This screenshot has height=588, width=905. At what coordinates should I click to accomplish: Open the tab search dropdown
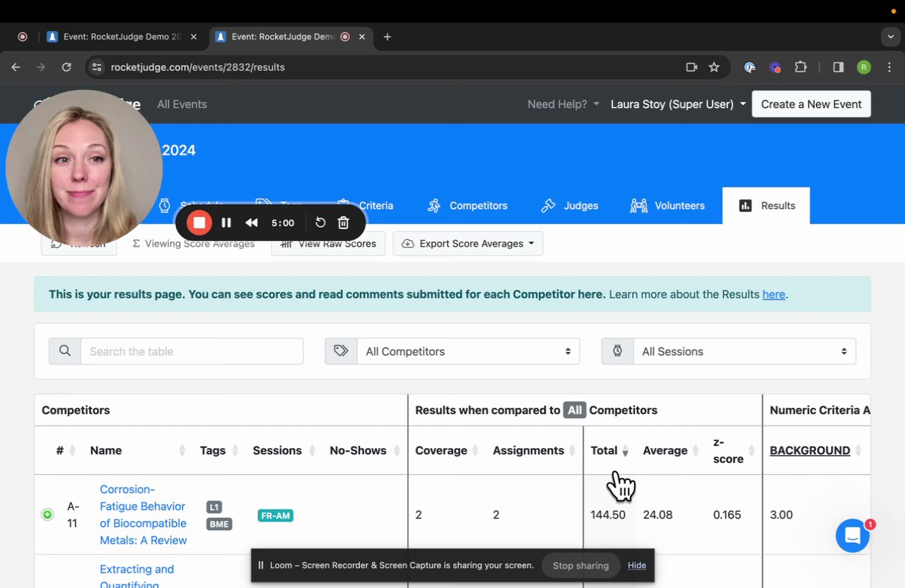891,37
